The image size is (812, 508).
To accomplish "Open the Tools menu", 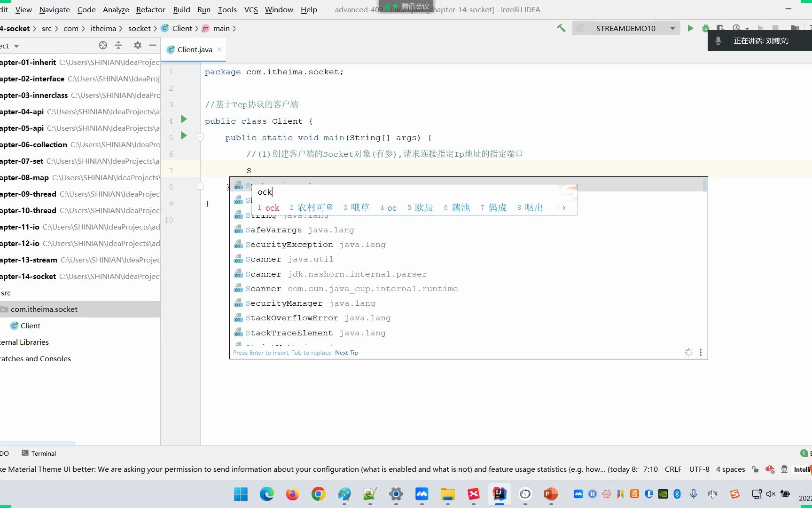I will pyautogui.click(x=227, y=9).
